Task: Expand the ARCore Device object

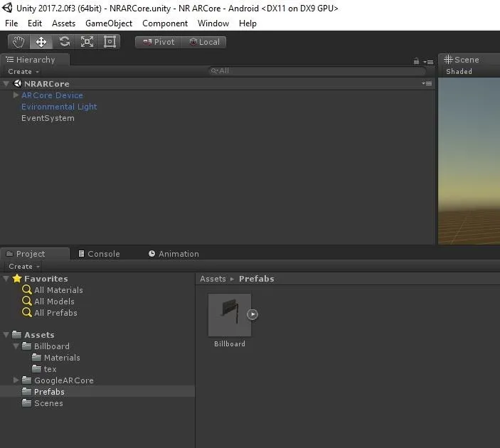Action: 16,95
